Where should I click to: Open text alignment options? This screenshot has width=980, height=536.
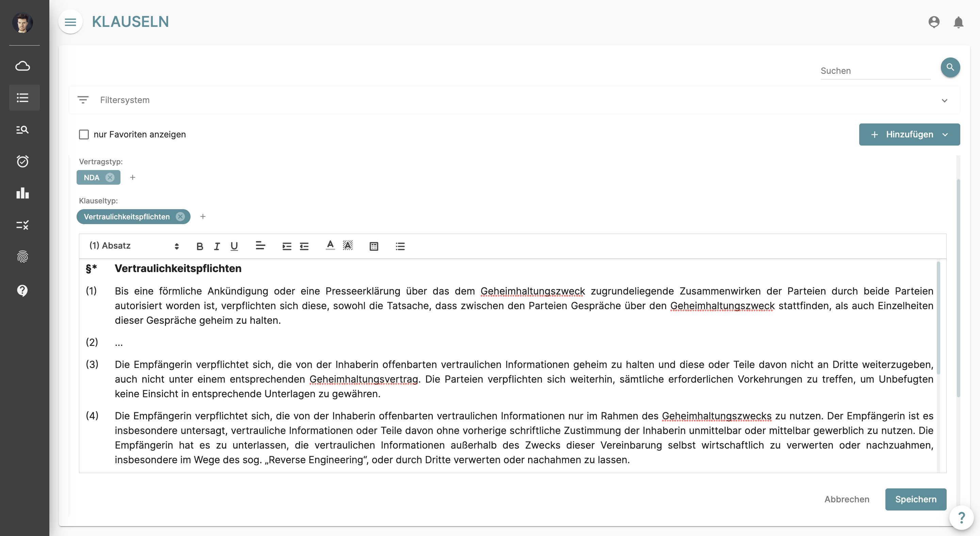click(260, 246)
